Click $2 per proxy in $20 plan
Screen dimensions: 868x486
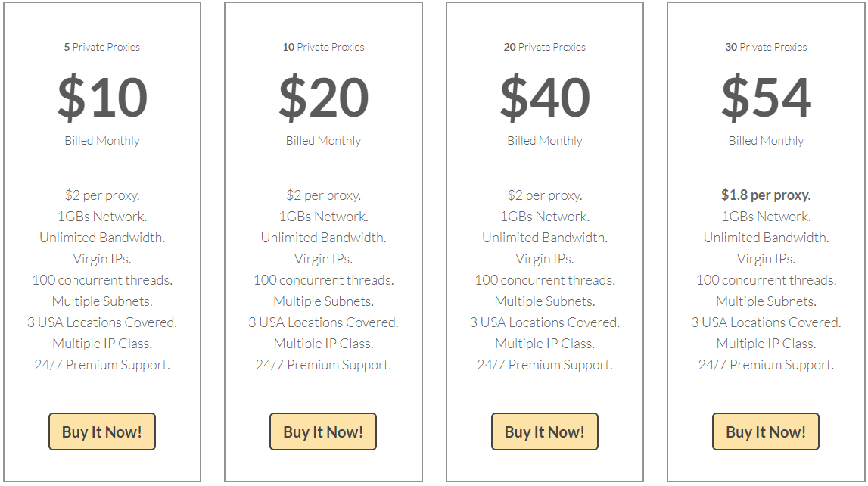(x=323, y=195)
